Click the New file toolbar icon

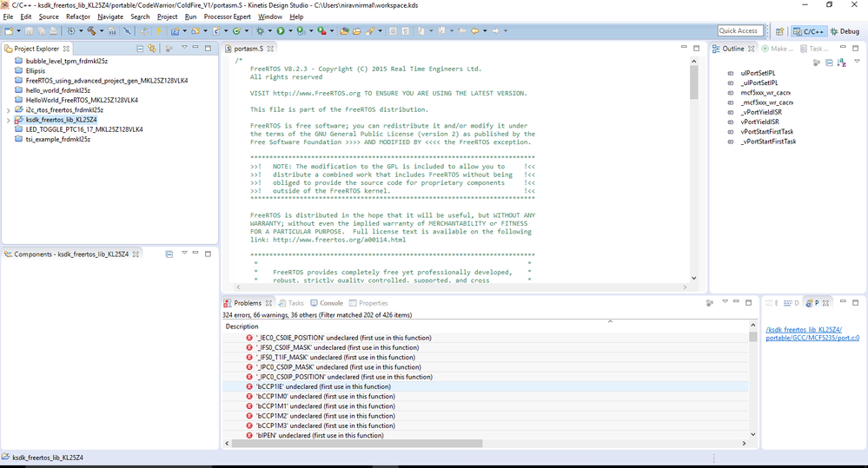click(x=9, y=31)
